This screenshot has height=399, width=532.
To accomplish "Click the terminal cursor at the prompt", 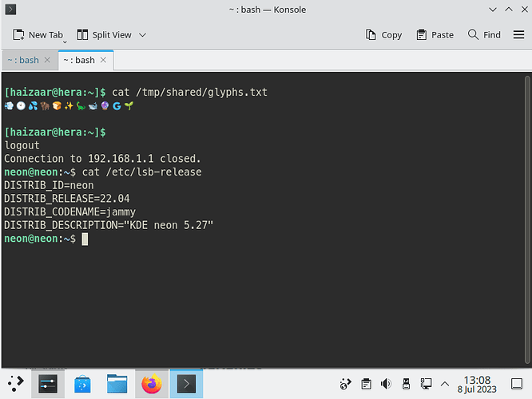I will [85, 239].
